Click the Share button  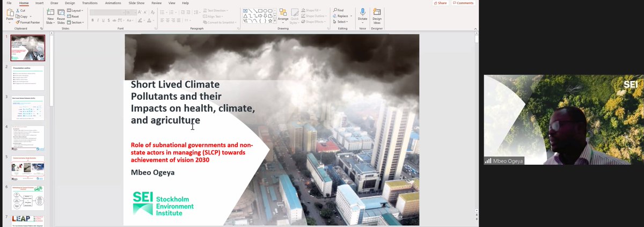click(x=441, y=3)
